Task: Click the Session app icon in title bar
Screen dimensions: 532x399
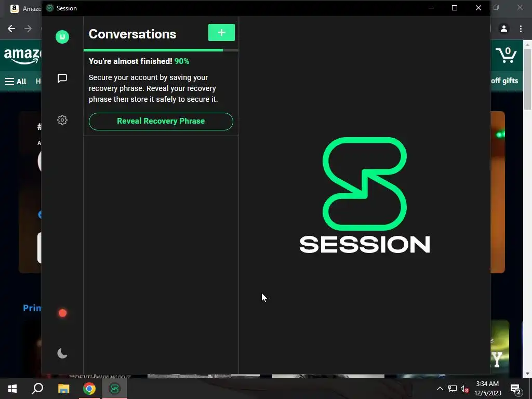Action: coord(50,8)
